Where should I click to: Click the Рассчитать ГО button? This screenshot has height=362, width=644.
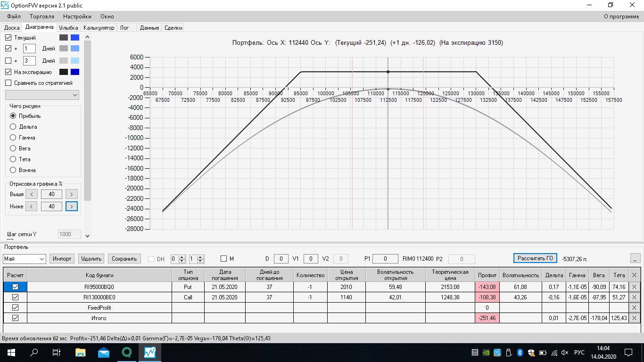[535, 258]
